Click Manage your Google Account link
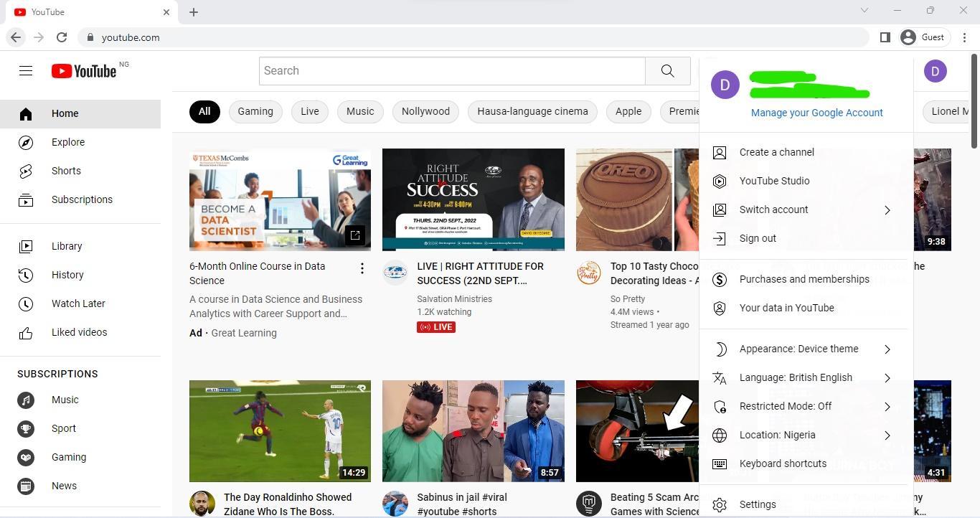 817,113
